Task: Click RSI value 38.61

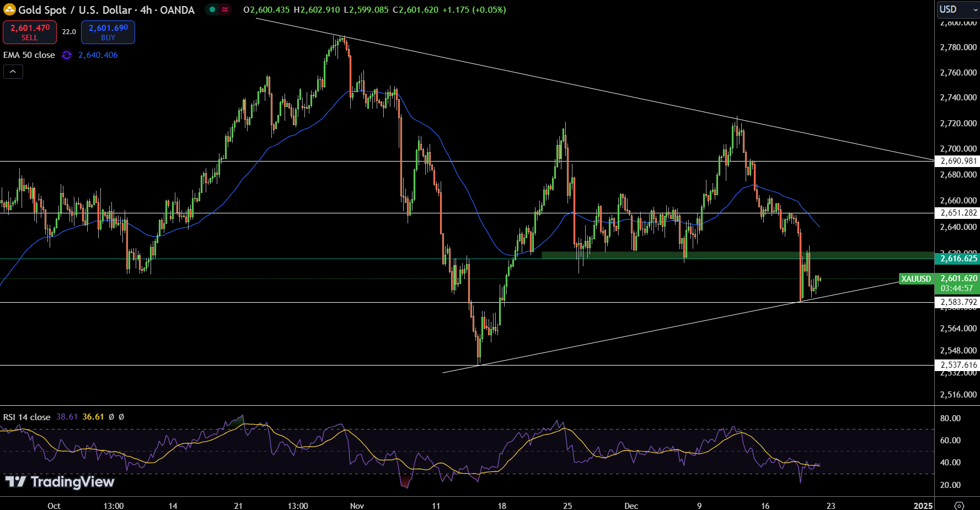Action: (67, 417)
